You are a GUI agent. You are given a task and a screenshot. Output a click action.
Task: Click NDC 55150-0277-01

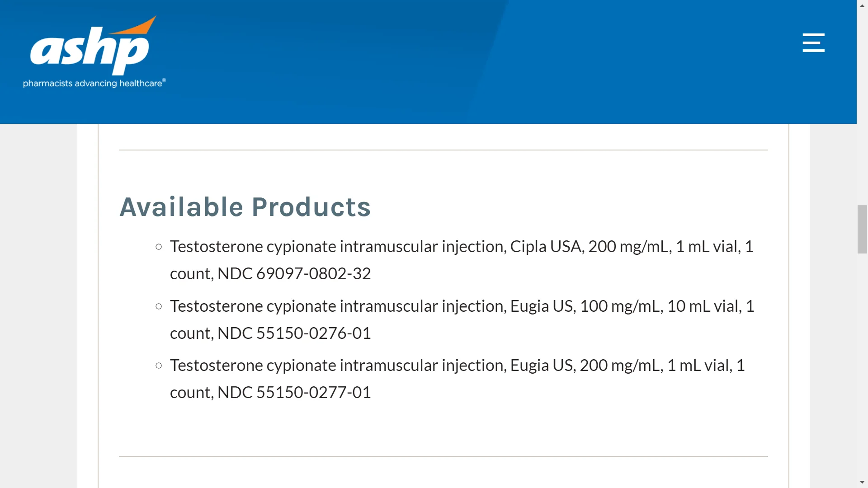click(294, 392)
